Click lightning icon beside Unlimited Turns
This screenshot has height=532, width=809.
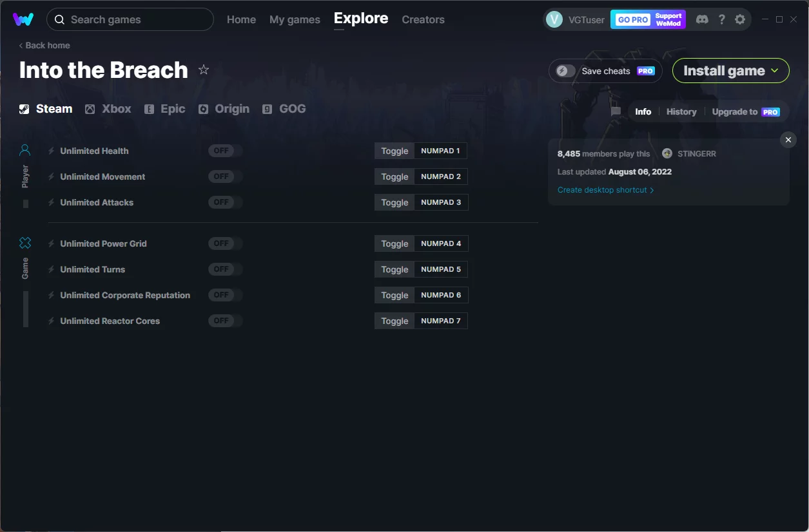52,269
